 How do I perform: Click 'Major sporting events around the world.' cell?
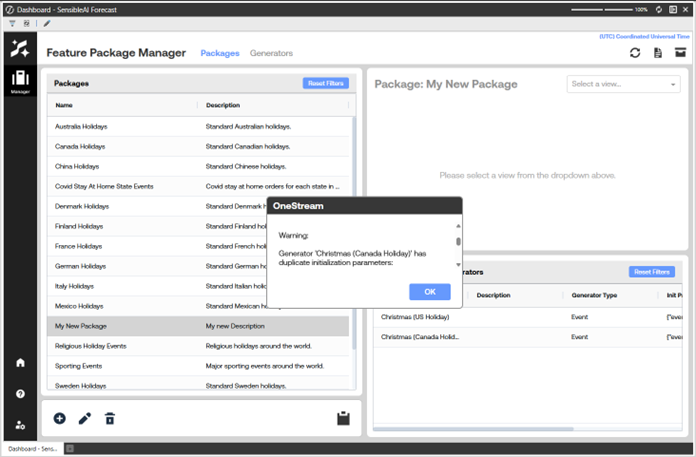(265, 366)
